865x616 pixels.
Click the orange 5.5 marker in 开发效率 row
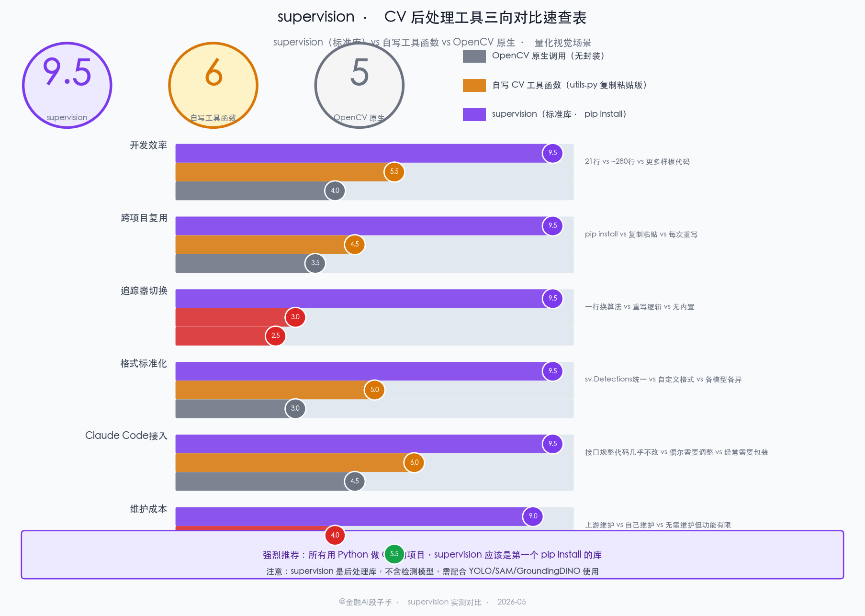(394, 172)
